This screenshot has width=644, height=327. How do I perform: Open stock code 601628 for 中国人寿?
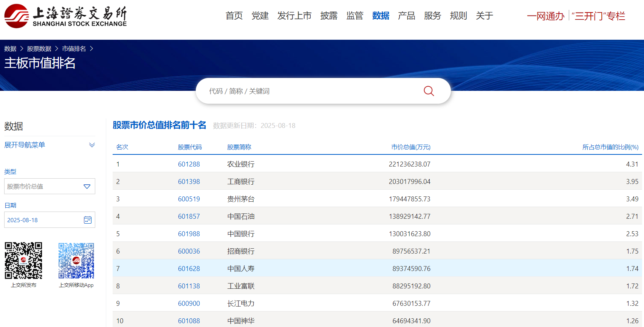pyautogui.click(x=189, y=269)
